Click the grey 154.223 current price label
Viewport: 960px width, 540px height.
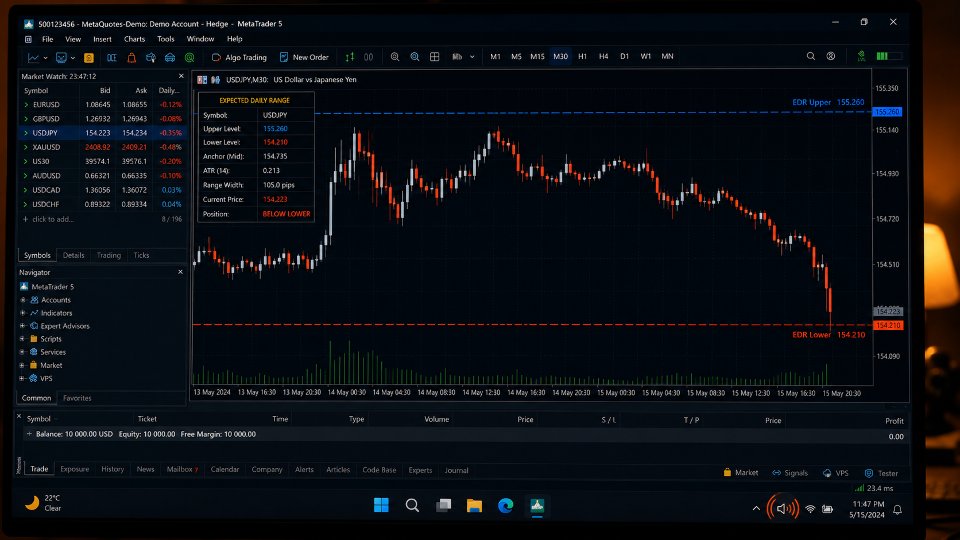(888, 311)
